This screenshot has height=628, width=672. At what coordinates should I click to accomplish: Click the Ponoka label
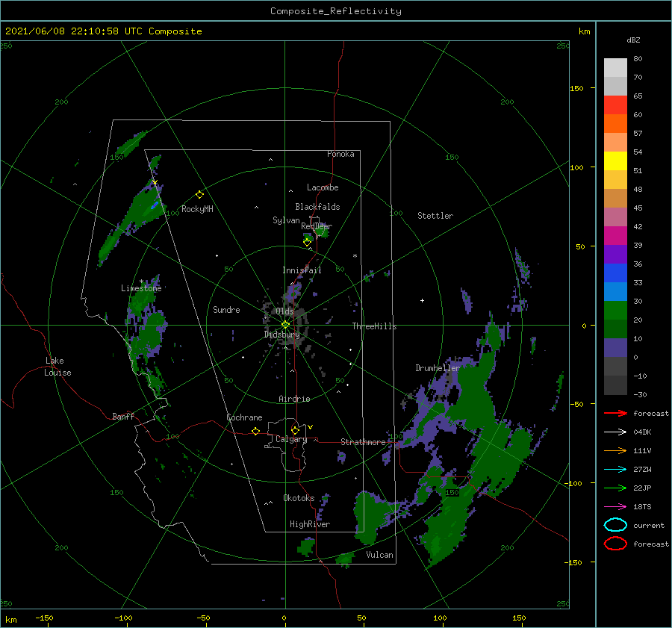point(340,154)
